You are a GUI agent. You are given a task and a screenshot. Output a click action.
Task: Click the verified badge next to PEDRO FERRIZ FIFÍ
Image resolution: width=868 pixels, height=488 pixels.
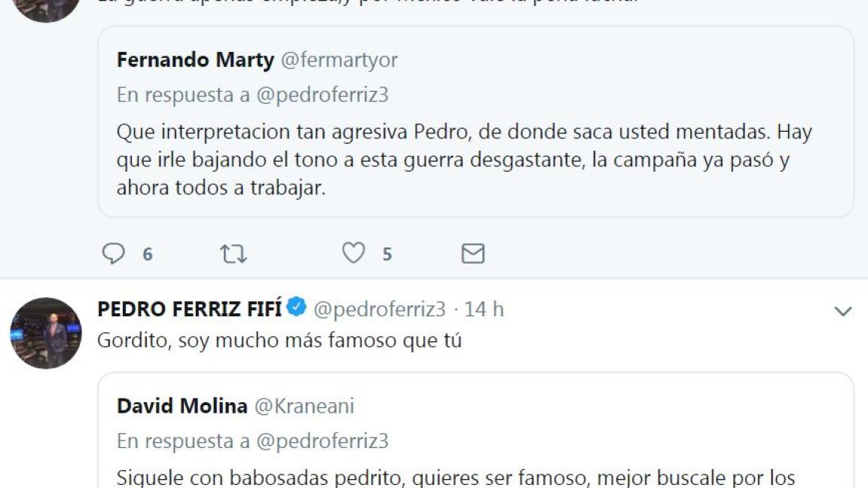click(x=297, y=307)
